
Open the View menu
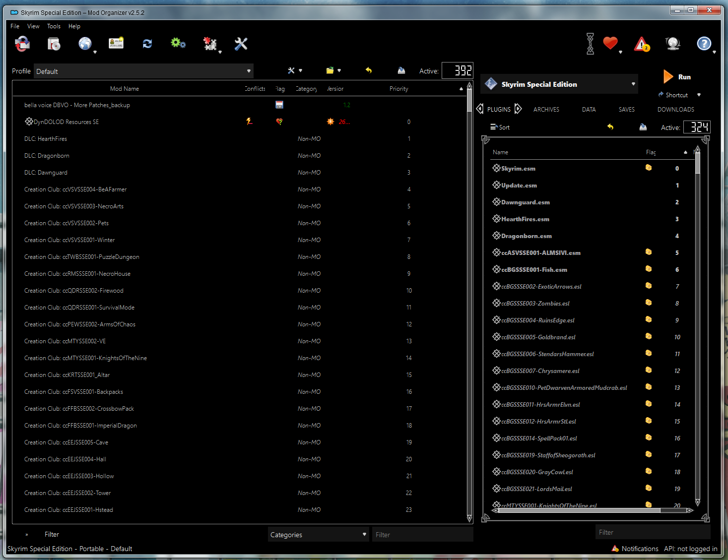pyautogui.click(x=33, y=26)
